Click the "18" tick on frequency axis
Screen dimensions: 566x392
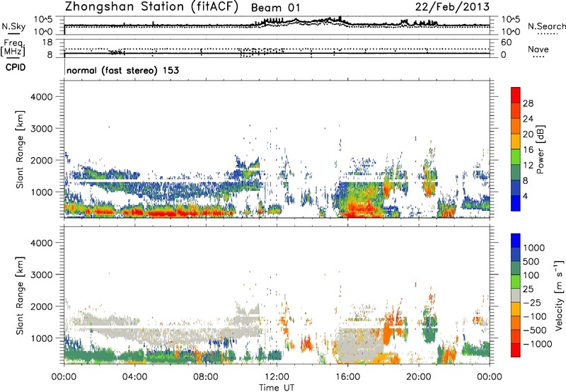47,42
